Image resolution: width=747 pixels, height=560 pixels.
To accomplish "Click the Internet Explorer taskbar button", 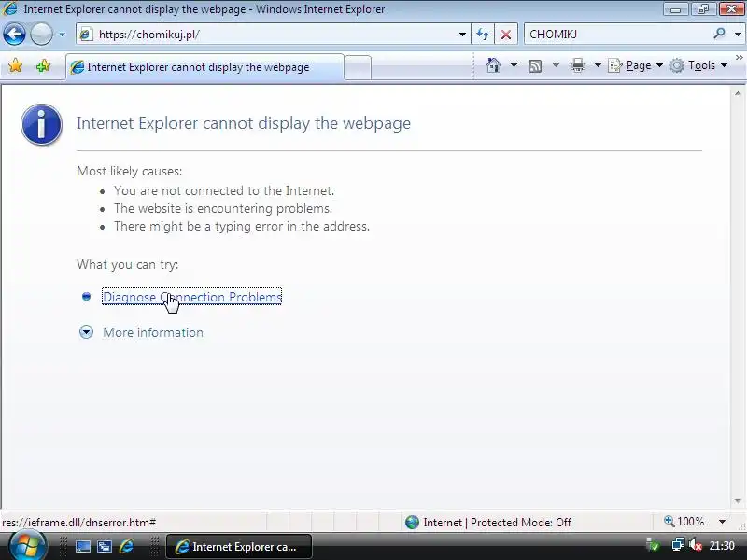I will (239, 547).
